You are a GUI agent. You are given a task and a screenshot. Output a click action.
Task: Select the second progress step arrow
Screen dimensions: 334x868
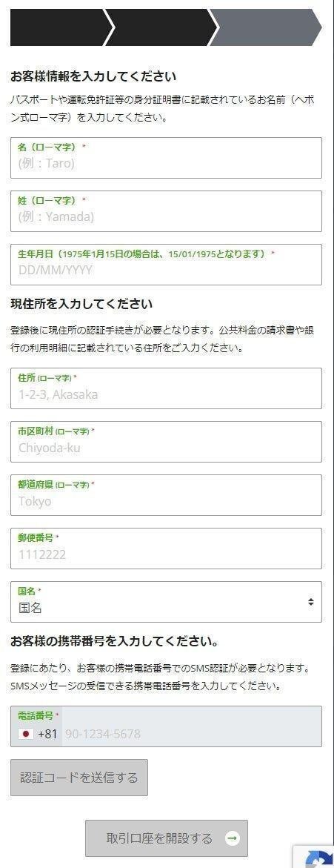pyautogui.click(x=161, y=27)
